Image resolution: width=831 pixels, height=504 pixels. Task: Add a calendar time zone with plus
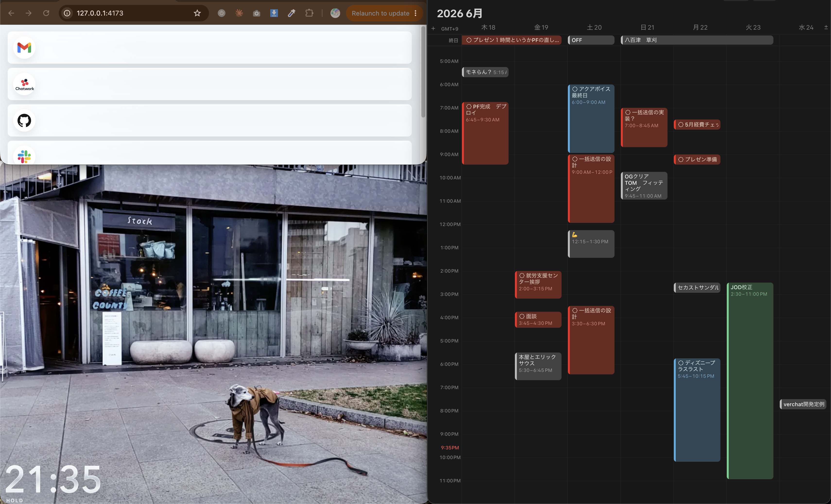pyautogui.click(x=433, y=29)
